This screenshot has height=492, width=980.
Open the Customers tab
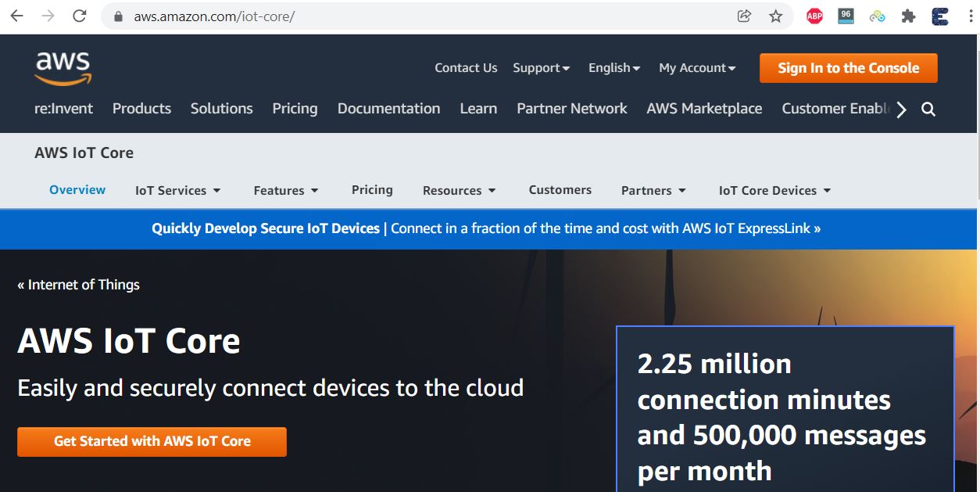560,189
